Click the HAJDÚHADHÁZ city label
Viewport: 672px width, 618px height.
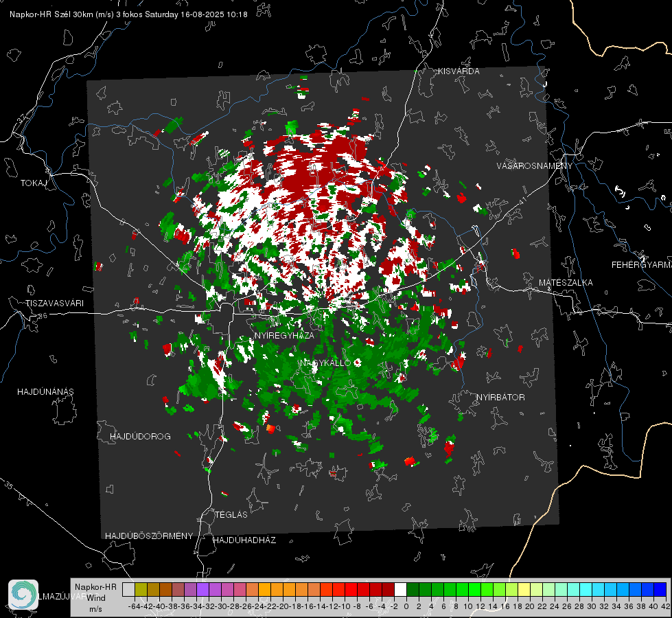(244, 540)
